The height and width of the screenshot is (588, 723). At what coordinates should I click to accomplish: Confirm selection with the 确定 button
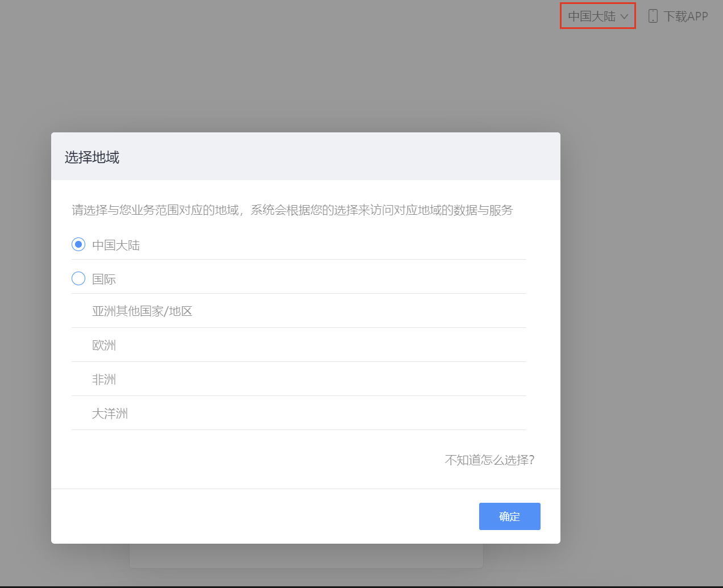coord(509,516)
